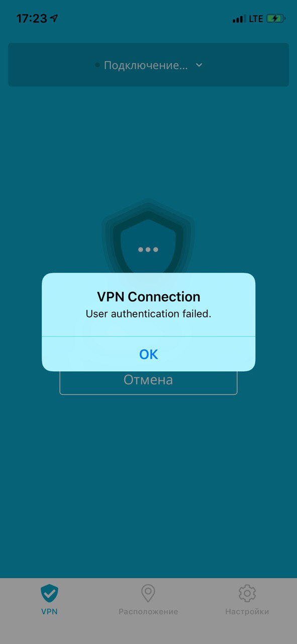Image resolution: width=297 pixels, height=644 pixels.
Task: Tap the Подключение… status bar
Action: pyautogui.click(x=148, y=65)
